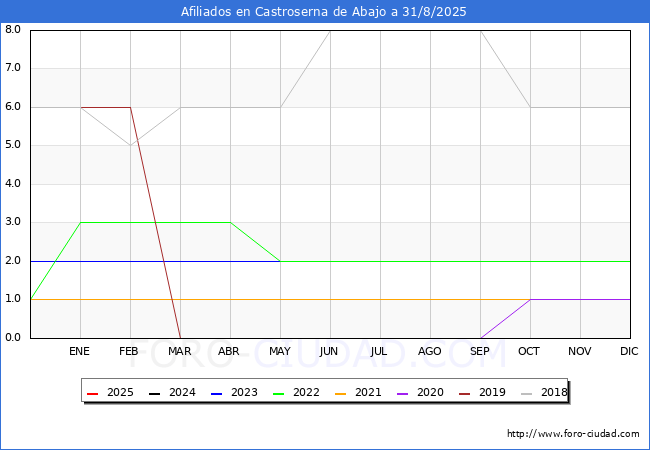
Task: Click the blue 2023 legend swatch
Action: click(216, 393)
